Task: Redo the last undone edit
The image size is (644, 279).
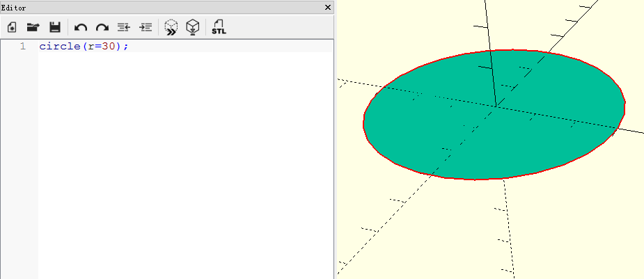Action: tap(102, 28)
